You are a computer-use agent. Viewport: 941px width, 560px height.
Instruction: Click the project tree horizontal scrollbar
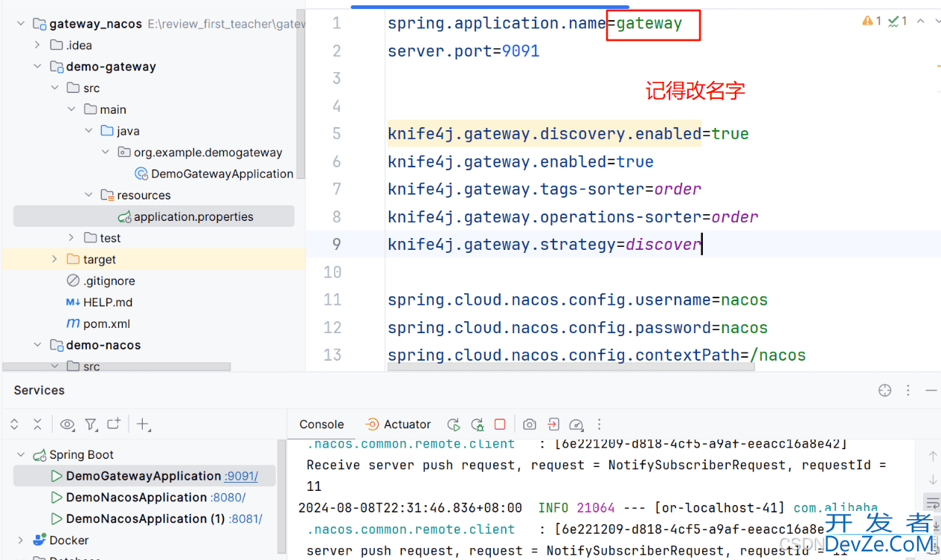point(117,367)
